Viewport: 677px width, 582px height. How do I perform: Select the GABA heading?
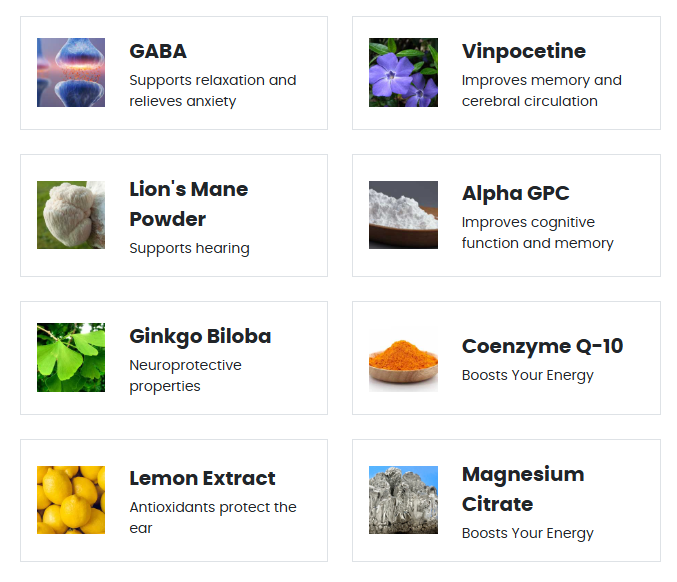tap(158, 51)
